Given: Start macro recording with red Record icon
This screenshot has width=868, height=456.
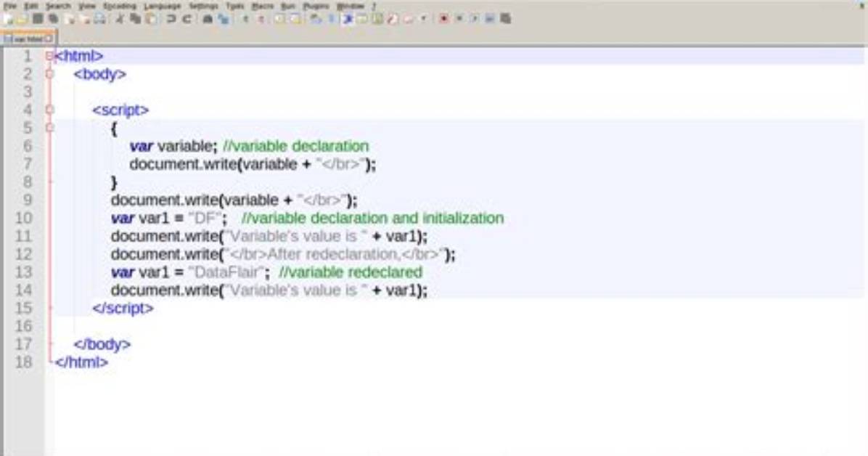Looking at the screenshot, I should [x=443, y=19].
